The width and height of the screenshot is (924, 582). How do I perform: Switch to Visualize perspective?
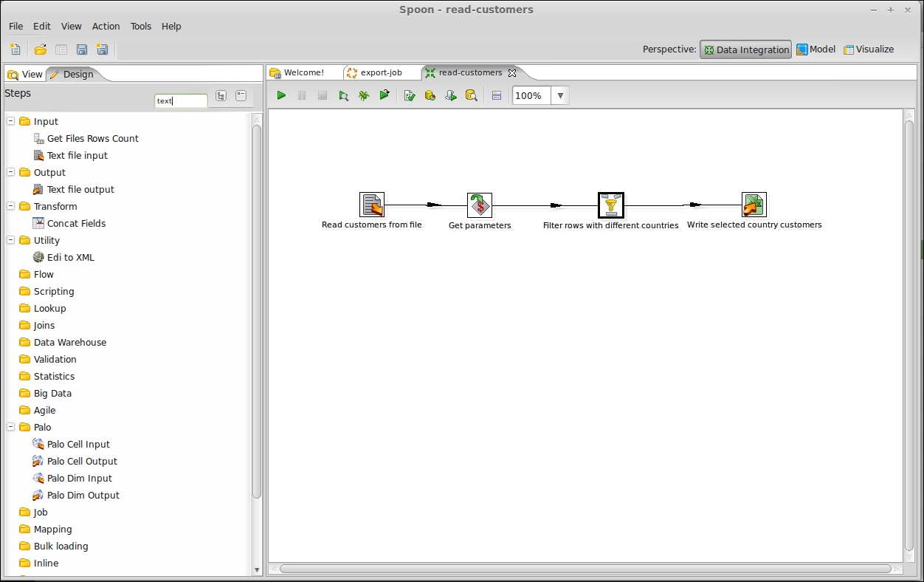click(869, 49)
